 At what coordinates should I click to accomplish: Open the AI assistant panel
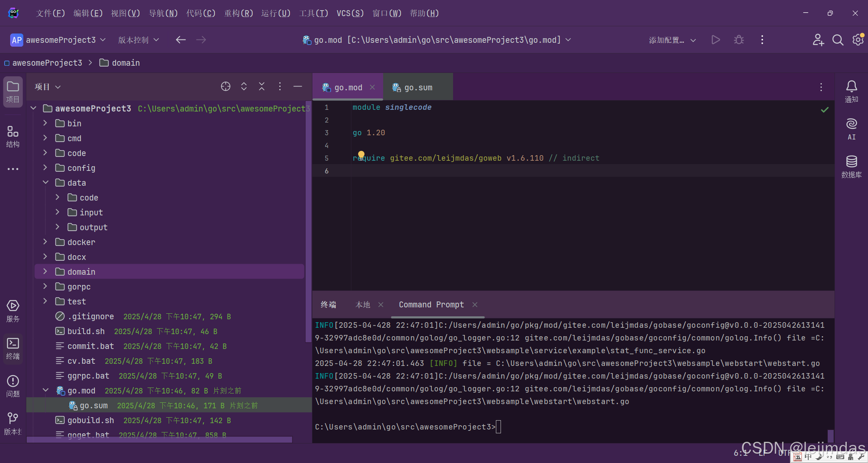pyautogui.click(x=851, y=129)
